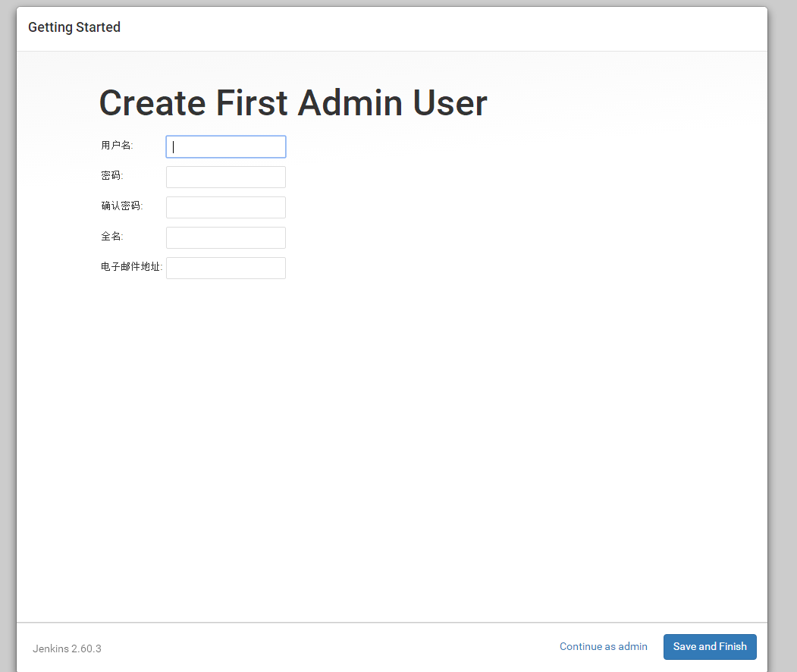Click empty footer space left of Continue link
Viewport: 797px width, 672px height.
click(x=326, y=648)
